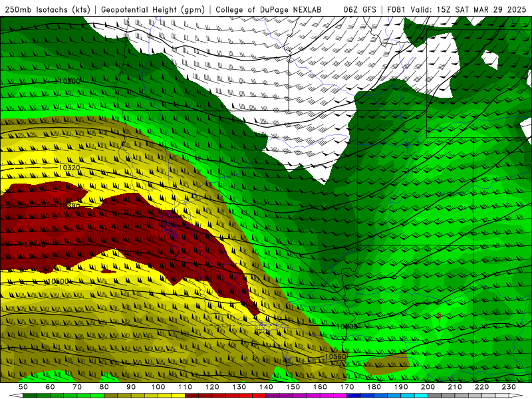Pick the dark red swatch below the 110 label
532x399 pixels.
pyautogui.click(x=192, y=396)
